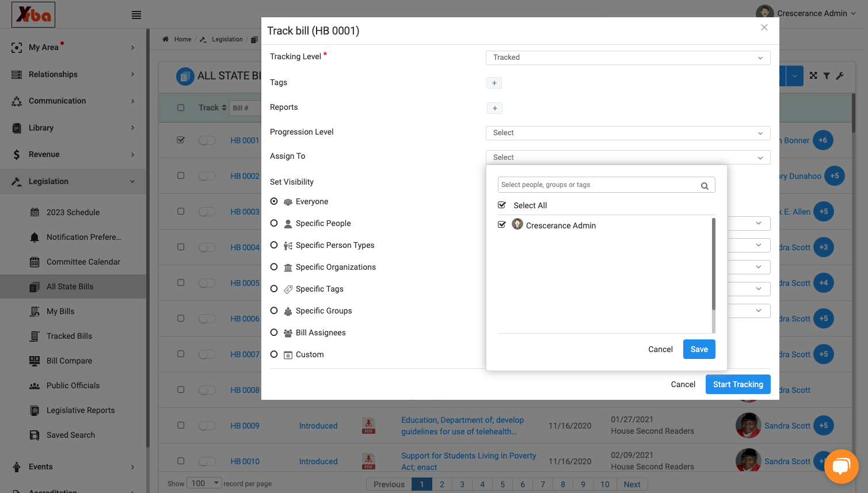Image resolution: width=868 pixels, height=493 pixels.
Task: Click the fullscreen expand icon
Action: coord(813,76)
